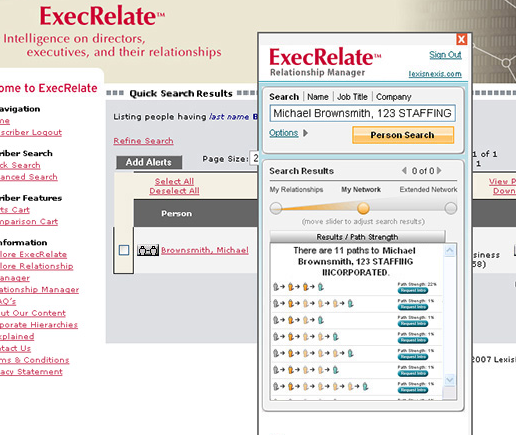
Task: Click the Contact Us sidebar link
Action: (x=15, y=349)
